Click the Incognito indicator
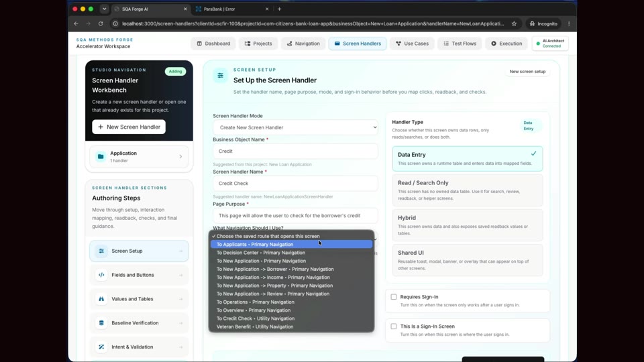The image size is (644, 362). (x=543, y=24)
